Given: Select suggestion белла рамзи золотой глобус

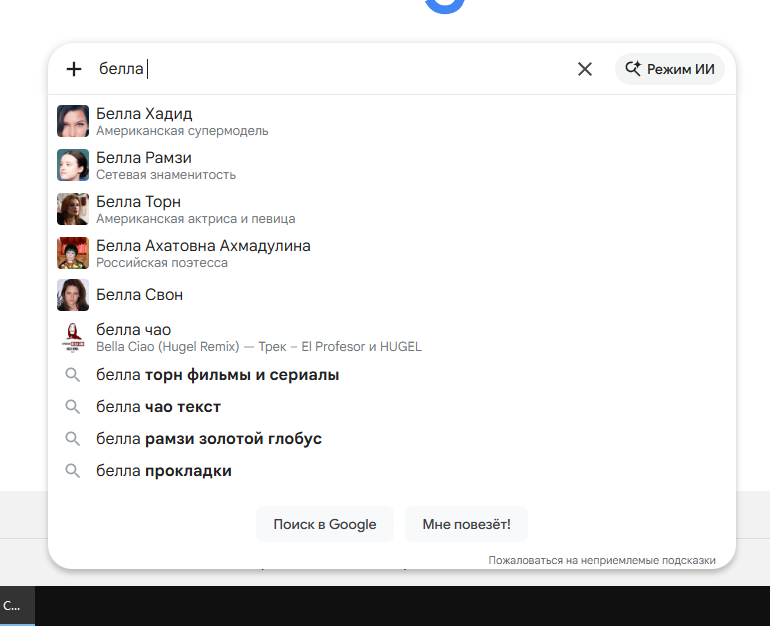Looking at the screenshot, I should [392, 439].
